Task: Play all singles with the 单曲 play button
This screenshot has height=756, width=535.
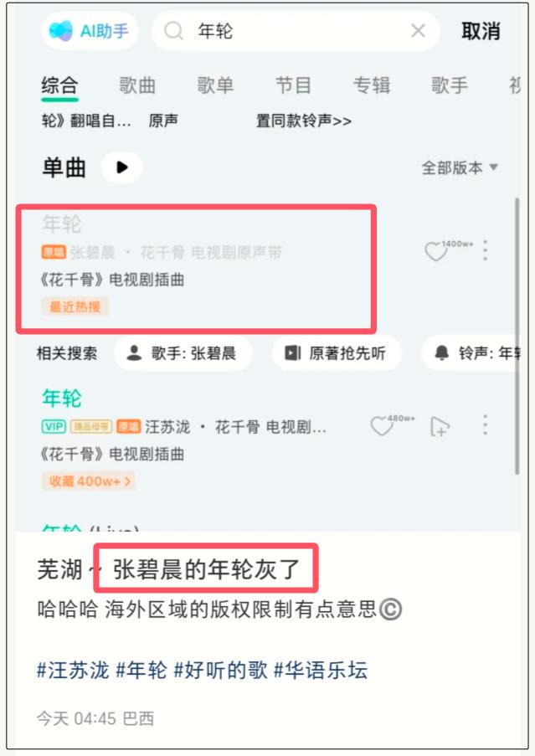Action: coord(122,167)
